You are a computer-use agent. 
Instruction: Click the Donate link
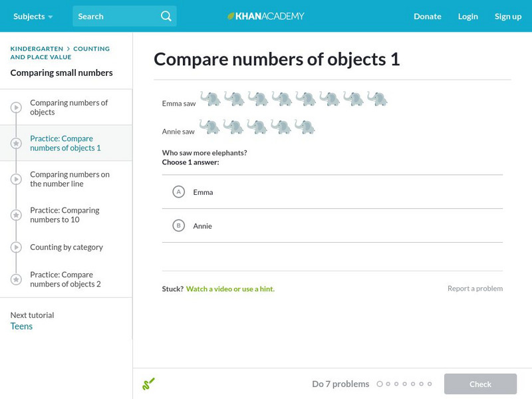tap(427, 16)
